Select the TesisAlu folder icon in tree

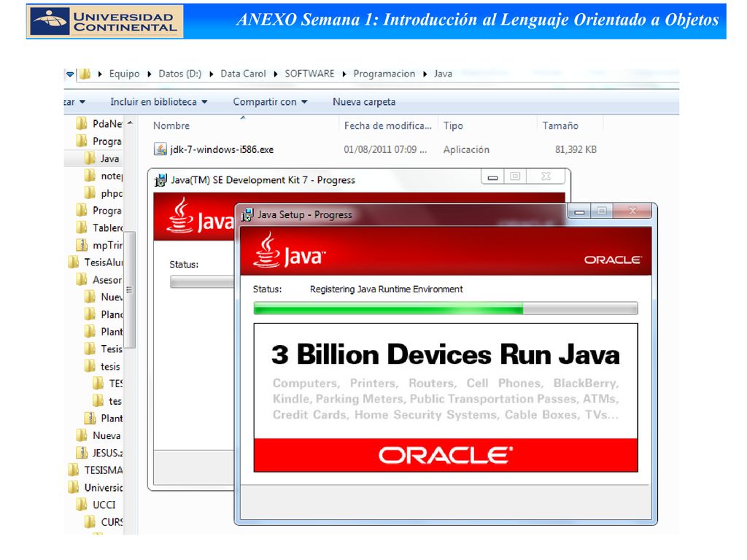point(74,262)
